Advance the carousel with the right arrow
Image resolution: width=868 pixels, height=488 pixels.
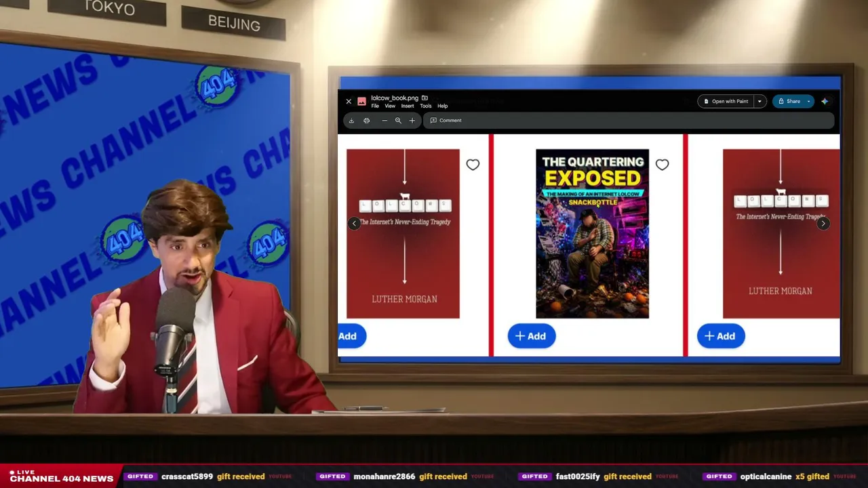(823, 223)
